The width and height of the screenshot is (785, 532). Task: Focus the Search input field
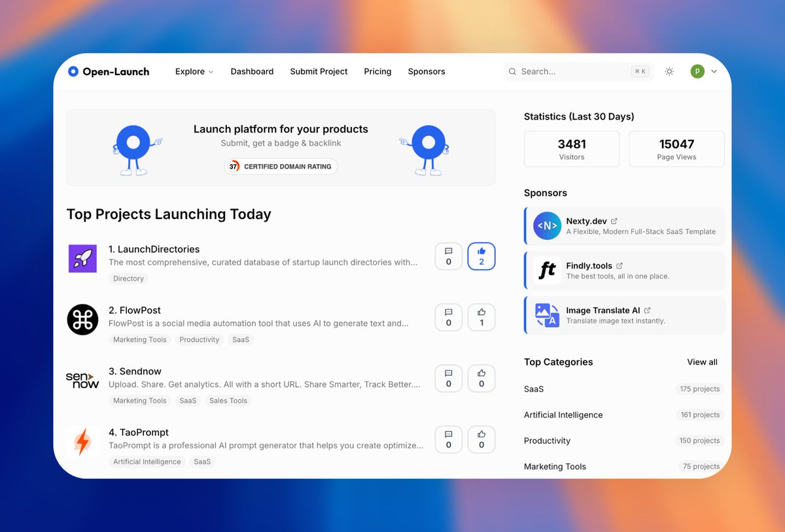point(578,72)
